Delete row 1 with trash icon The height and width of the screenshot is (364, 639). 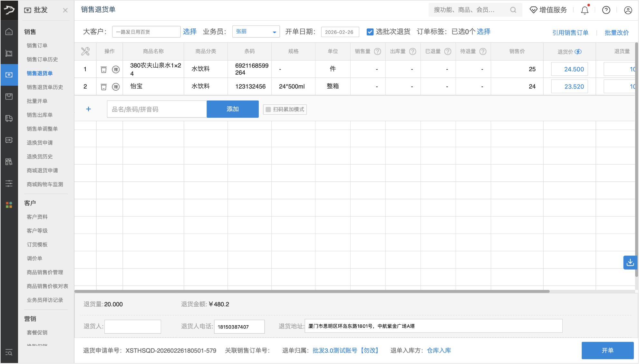(x=104, y=69)
